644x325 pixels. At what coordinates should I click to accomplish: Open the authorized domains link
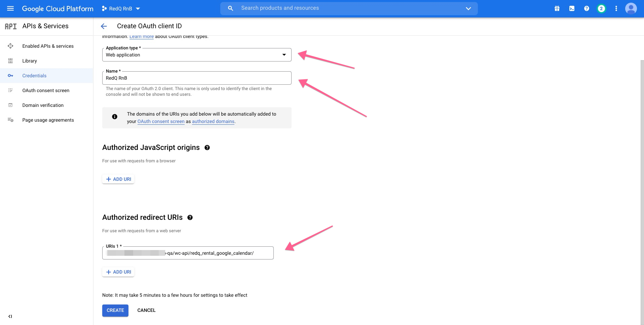point(213,121)
